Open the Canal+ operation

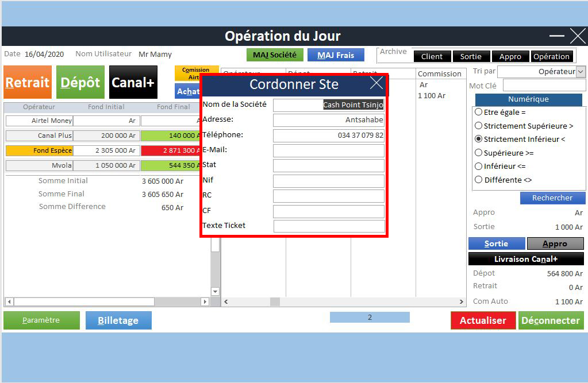coord(133,82)
